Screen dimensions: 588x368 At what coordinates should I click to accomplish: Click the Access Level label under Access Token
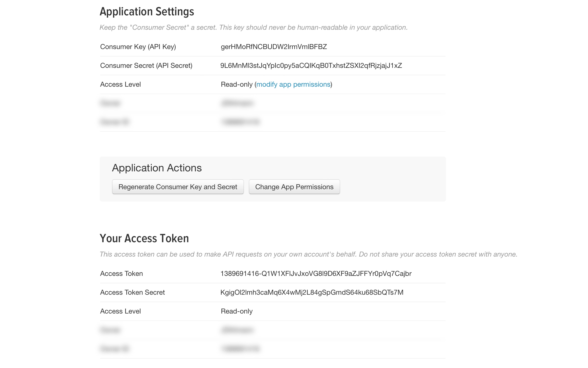coord(120,311)
